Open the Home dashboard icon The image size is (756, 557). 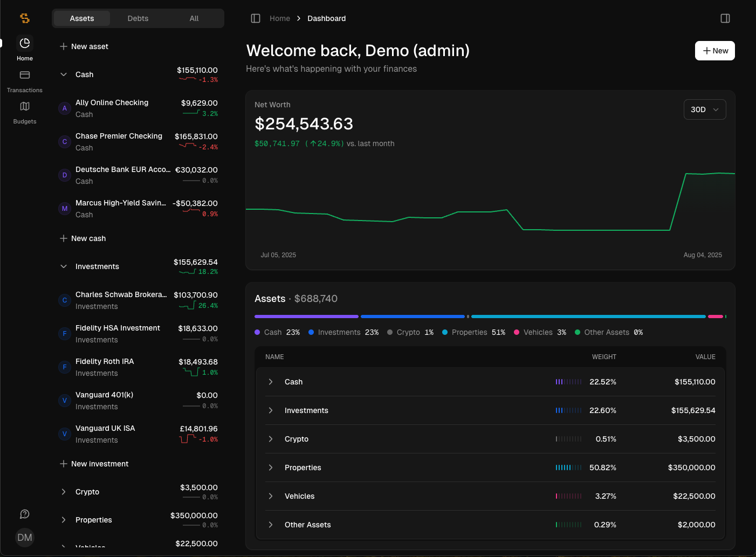tap(25, 43)
